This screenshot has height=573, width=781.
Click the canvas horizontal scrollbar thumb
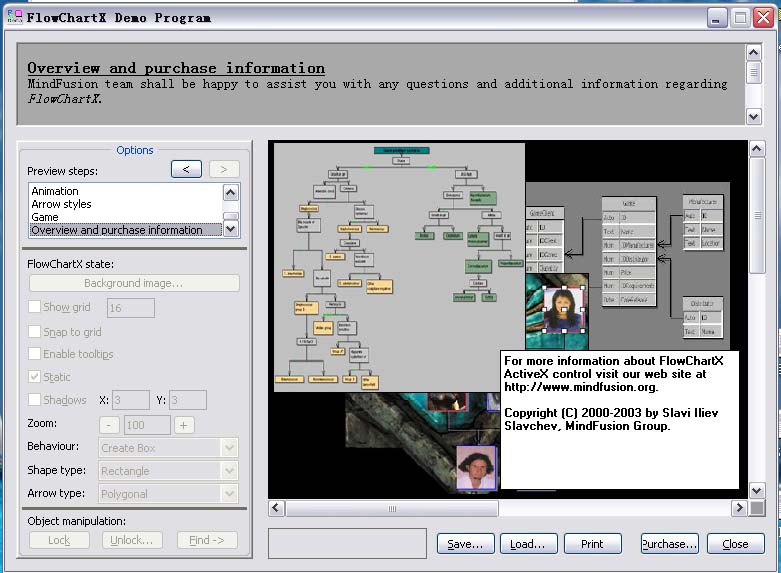click(391, 509)
